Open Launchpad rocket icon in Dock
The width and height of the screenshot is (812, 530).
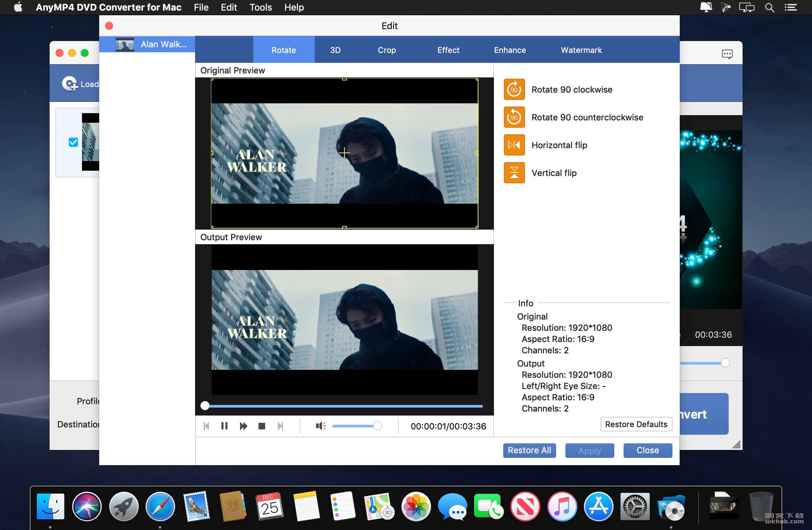123,506
